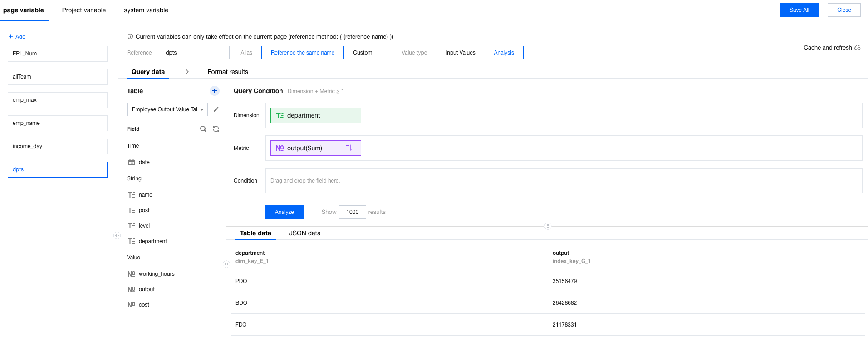
Task: Click the Cache and refresh icon
Action: [858, 48]
